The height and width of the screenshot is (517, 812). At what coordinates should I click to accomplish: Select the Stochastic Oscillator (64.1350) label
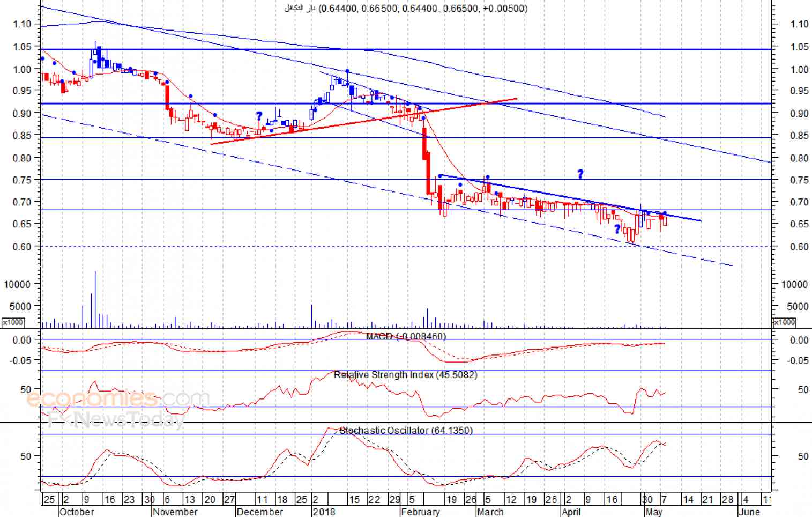coord(406,430)
